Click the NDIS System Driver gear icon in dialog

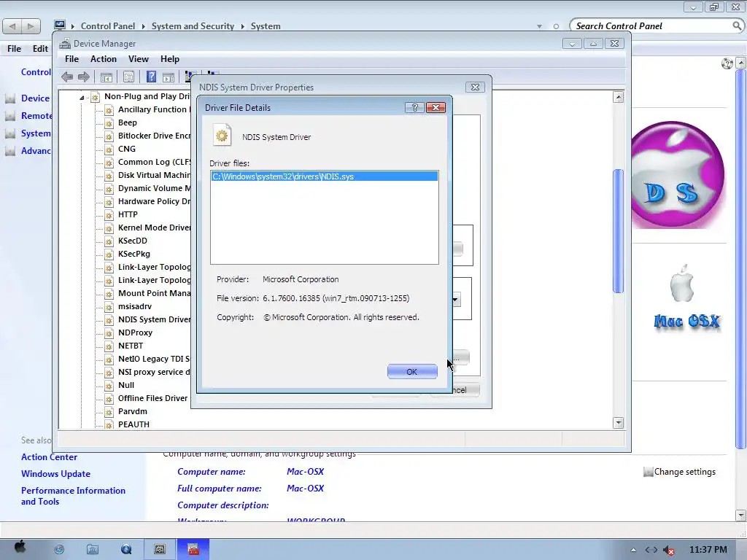(x=222, y=136)
